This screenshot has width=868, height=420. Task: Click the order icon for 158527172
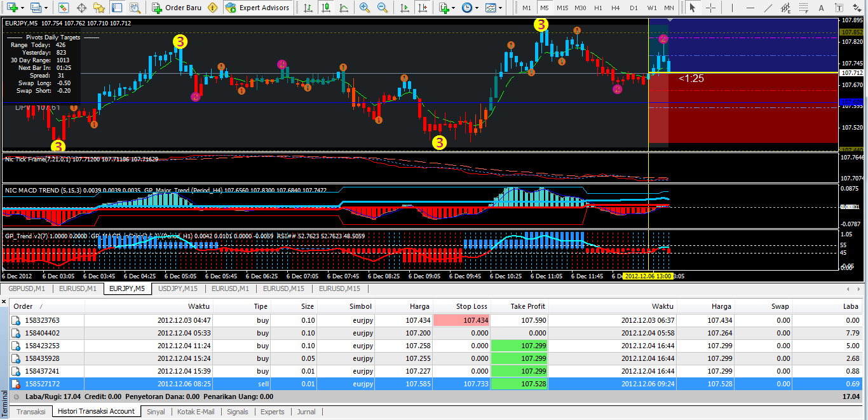coord(16,384)
